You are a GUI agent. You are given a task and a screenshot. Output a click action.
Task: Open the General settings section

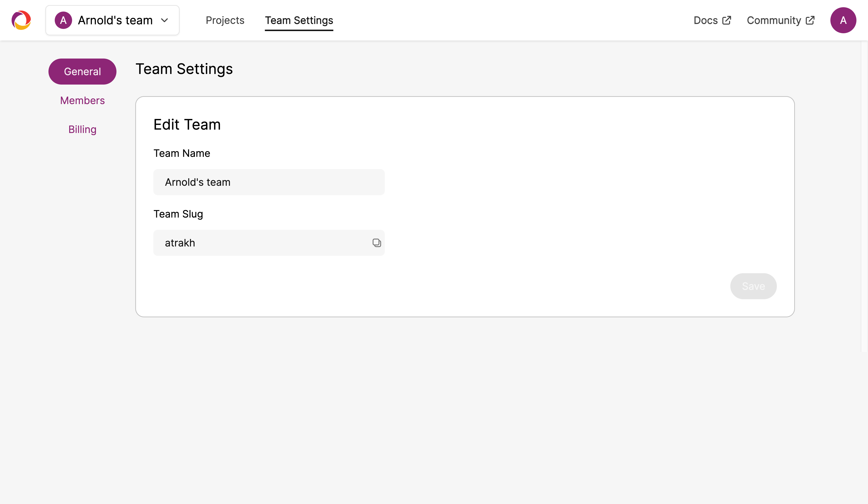point(82,72)
